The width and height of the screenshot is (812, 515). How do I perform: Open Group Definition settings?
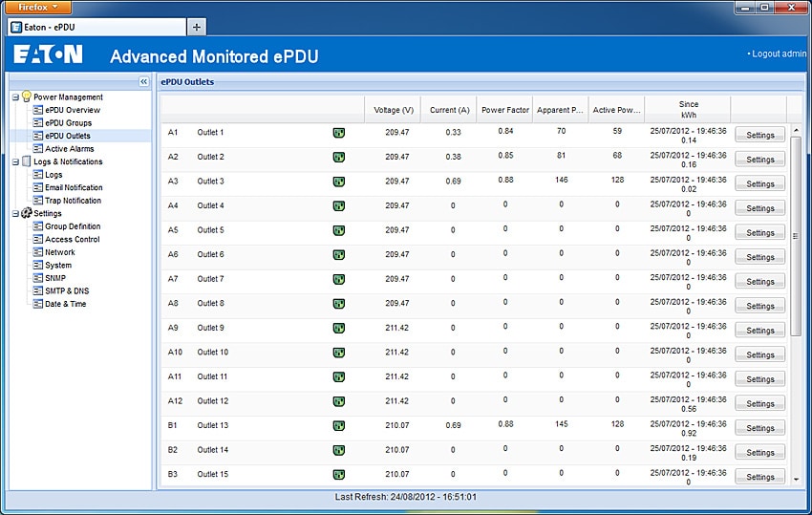73,226
